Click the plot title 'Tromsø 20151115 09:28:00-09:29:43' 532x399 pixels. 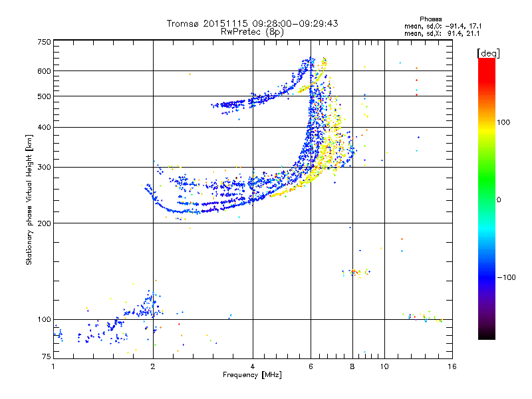click(252, 23)
